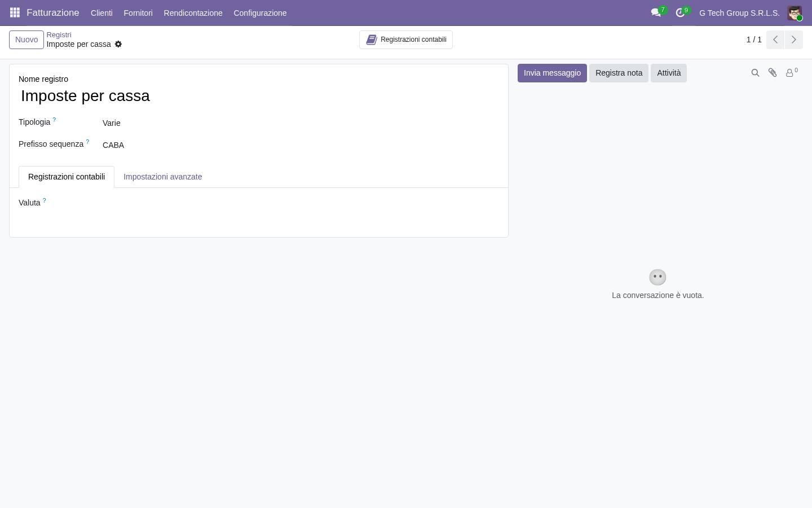Click the user avatar in top bar
Screen dimensions: 812x508
pyautogui.click(x=795, y=13)
